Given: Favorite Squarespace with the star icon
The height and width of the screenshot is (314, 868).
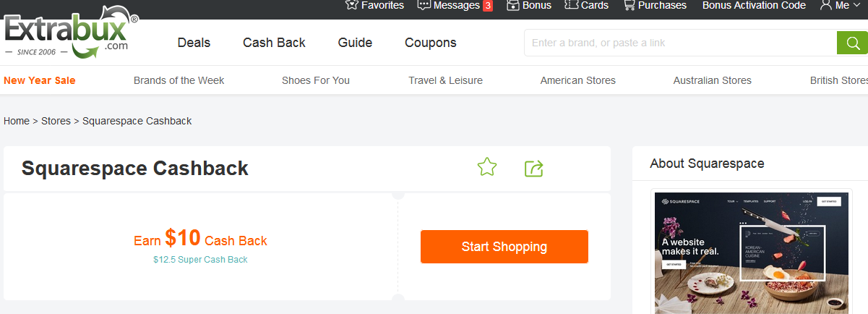Looking at the screenshot, I should click(487, 168).
